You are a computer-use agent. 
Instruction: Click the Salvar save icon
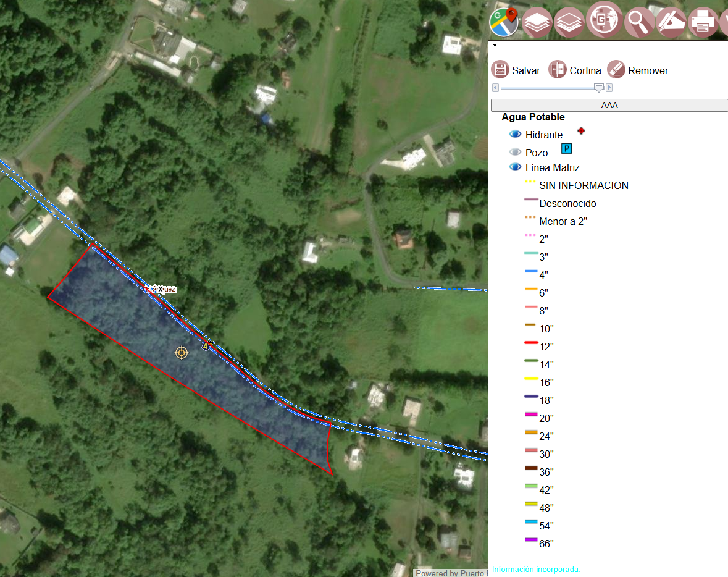click(x=500, y=70)
